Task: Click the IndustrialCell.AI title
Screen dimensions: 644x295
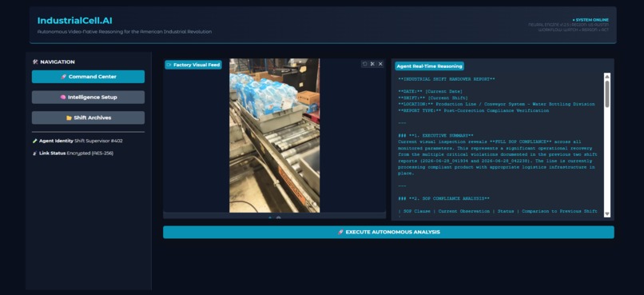Action: pyautogui.click(x=75, y=21)
